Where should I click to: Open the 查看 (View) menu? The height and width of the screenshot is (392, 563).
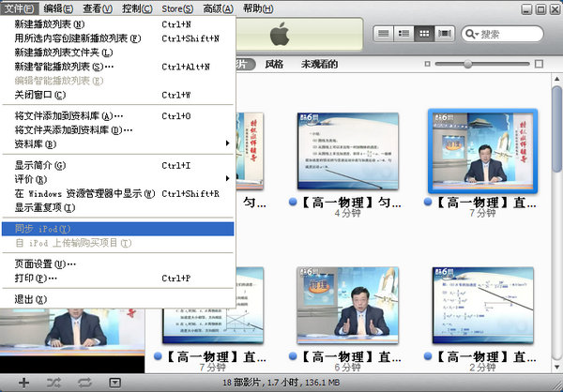98,8
